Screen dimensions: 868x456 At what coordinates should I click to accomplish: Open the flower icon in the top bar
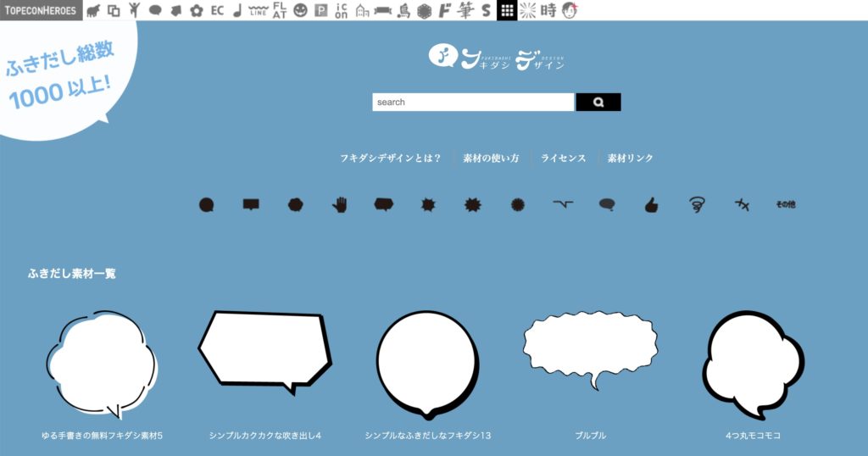197,10
